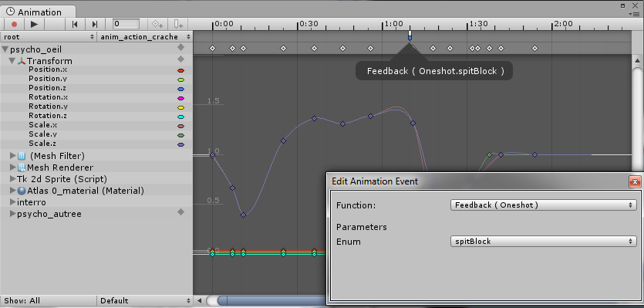Image resolution: width=644 pixels, height=308 pixels.
Task: Select the keyframe diamond at time 0:00
Action: point(212,48)
